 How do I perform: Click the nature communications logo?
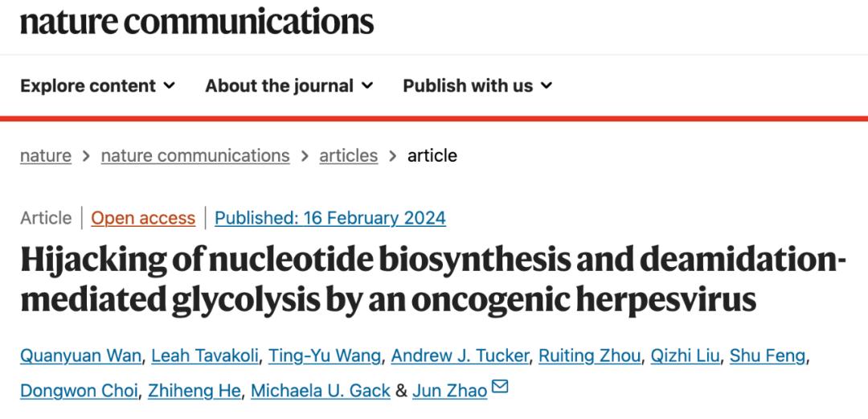pyautogui.click(x=197, y=21)
